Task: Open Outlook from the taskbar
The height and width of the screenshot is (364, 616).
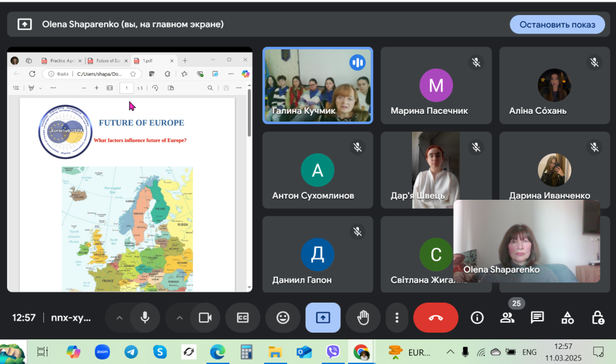Action: (304, 352)
